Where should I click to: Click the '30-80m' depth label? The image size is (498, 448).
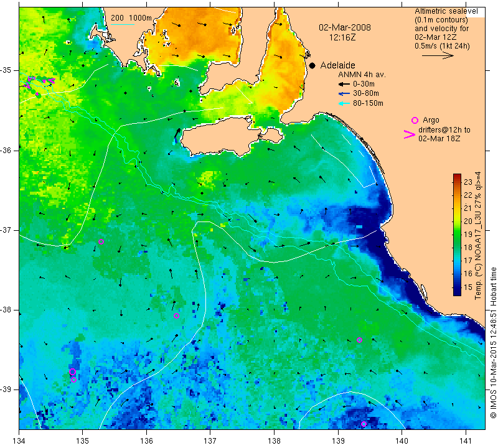(x=366, y=94)
